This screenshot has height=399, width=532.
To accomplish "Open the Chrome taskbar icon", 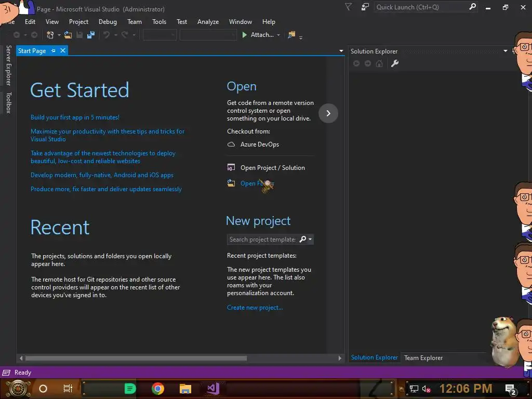I will (158, 389).
